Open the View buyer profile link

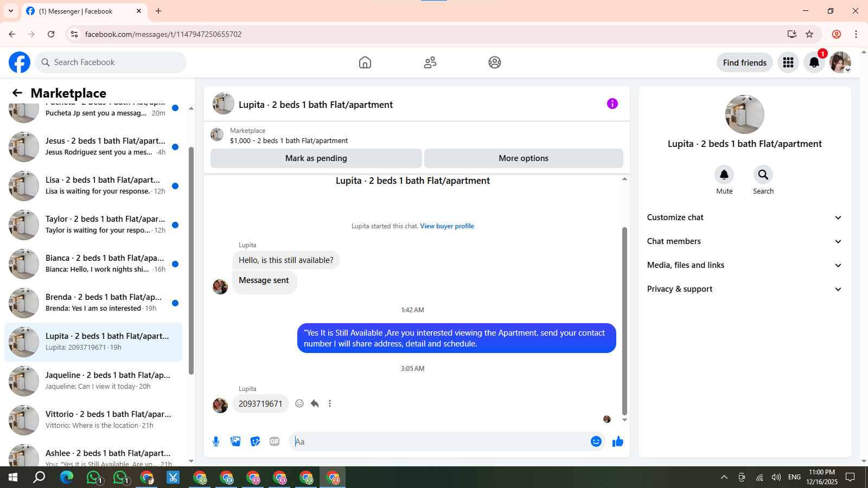pyautogui.click(x=447, y=226)
